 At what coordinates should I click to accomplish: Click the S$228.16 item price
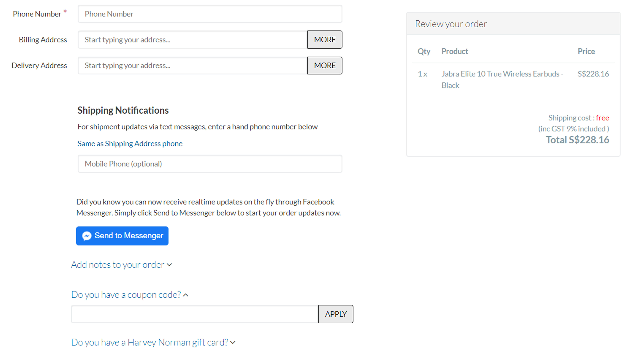click(x=593, y=74)
